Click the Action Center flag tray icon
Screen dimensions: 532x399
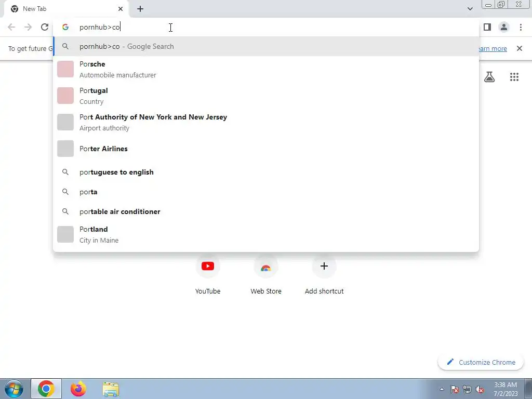[x=454, y=389]
